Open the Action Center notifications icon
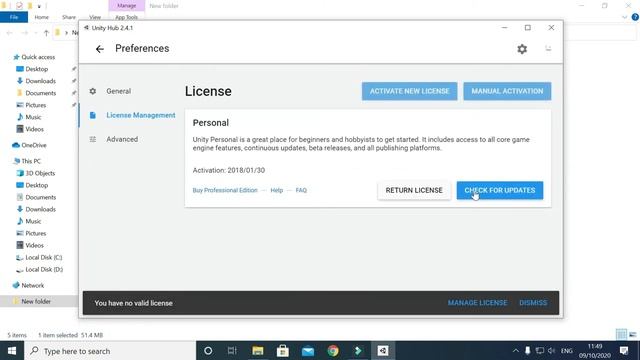The width and height of the screenshot is (640, 360). [624, 351]
